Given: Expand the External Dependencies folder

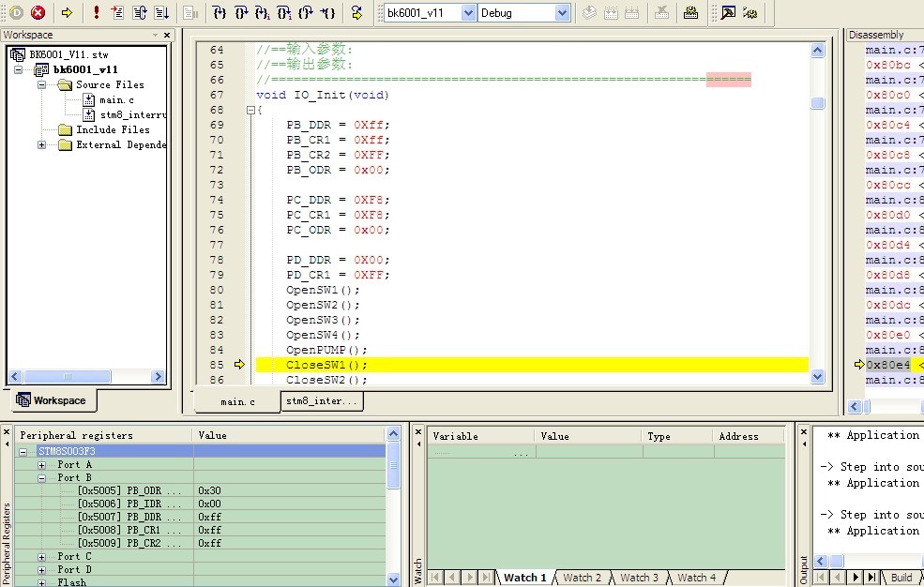Looking at the screenshot, I should tap(41, 144).
